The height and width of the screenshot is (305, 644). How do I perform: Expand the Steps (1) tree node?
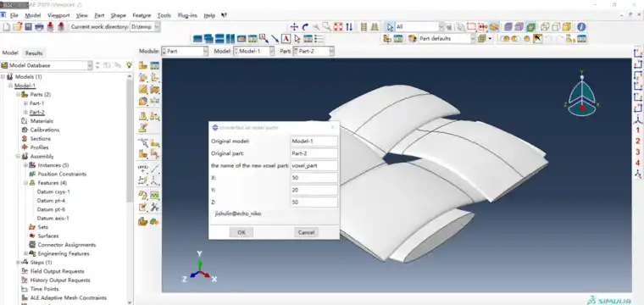(18, 263)
